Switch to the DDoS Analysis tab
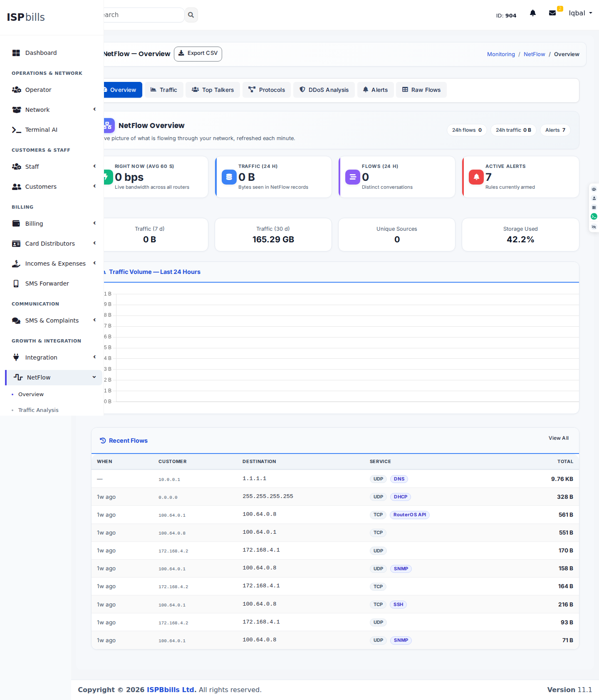 point(324,90)
